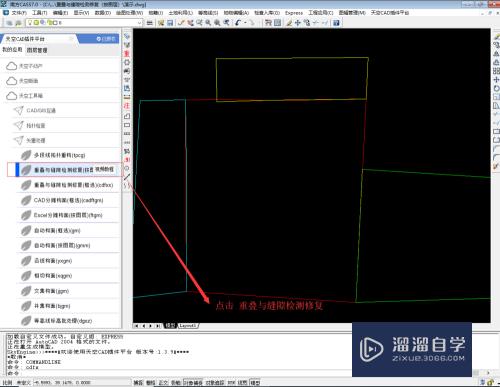Click the redo arrow icon in the toolbar
The height and width of the screenshot is (387, 500).
[x=252, y=23]
